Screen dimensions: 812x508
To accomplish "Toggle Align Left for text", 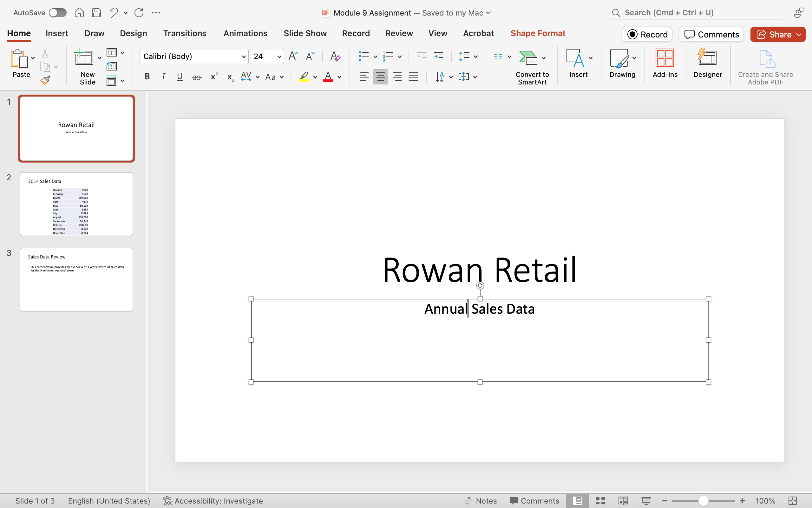I will point(364,77).
